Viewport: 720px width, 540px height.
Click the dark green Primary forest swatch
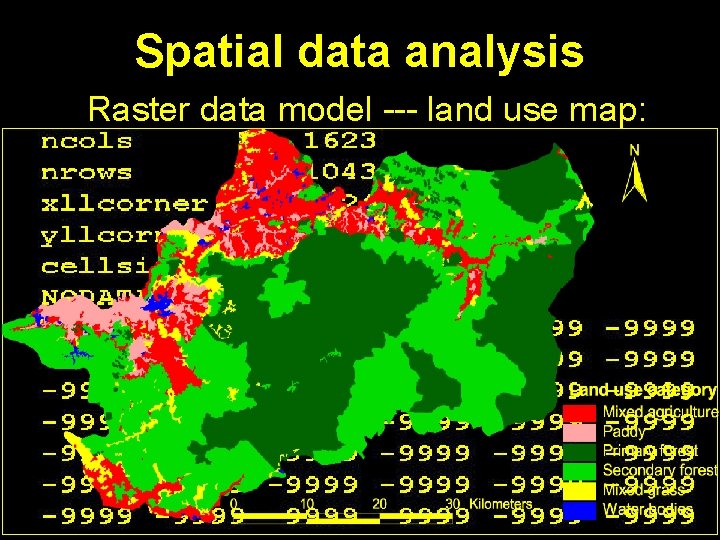[579, 451]
